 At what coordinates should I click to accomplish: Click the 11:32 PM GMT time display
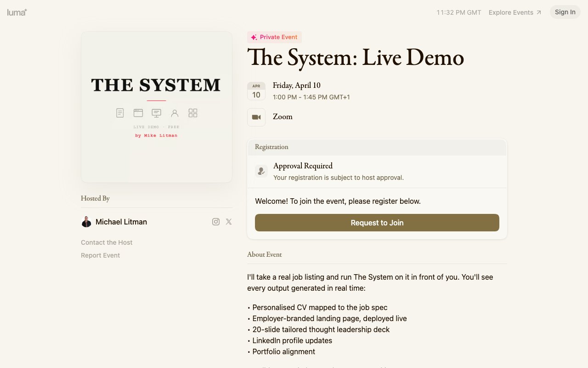tap(459, 12)
